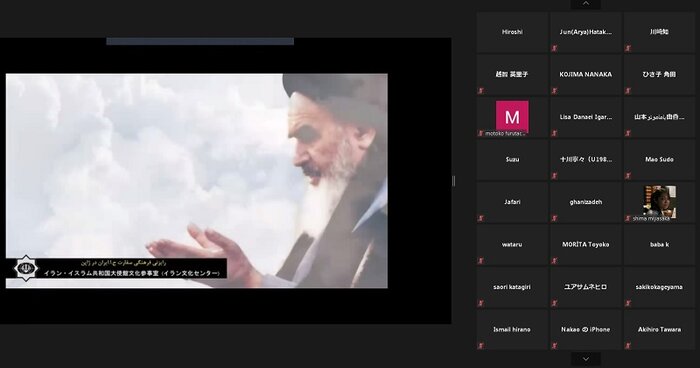Click muted mic icon beside motoko furutat.. name
The image size is (700, 368).
(x=481, y=133)
